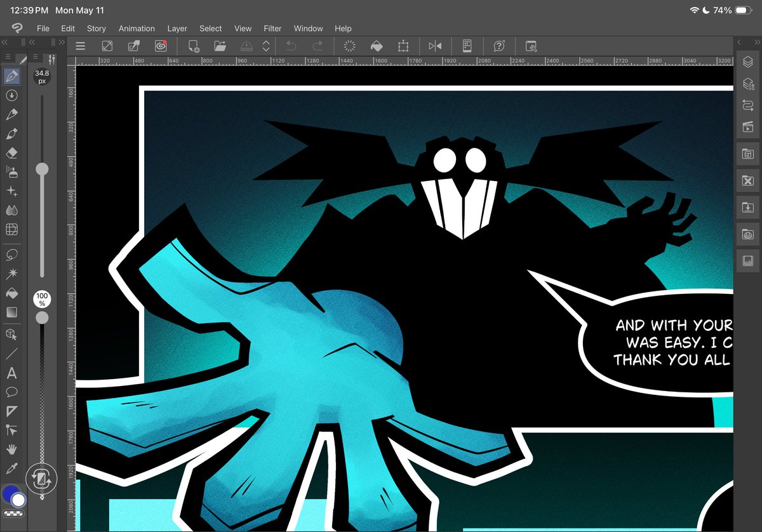
Task: Open the Animation menu
Action: point(137,29)
